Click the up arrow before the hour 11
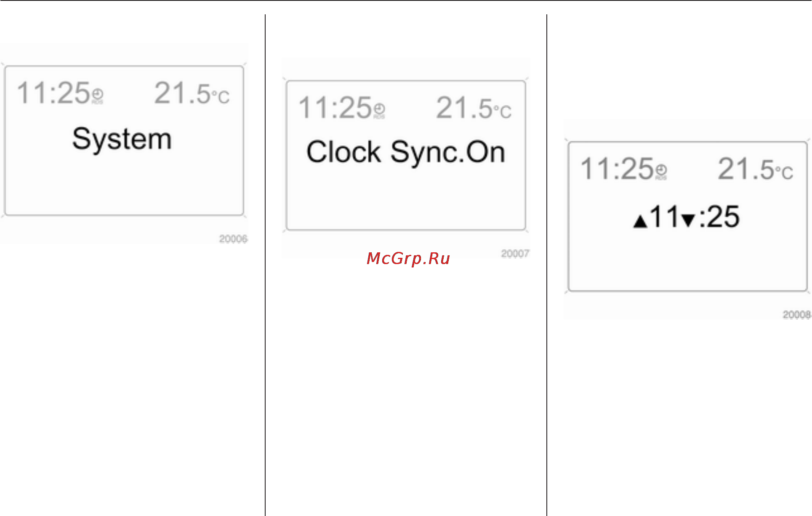 pos(640,221)
